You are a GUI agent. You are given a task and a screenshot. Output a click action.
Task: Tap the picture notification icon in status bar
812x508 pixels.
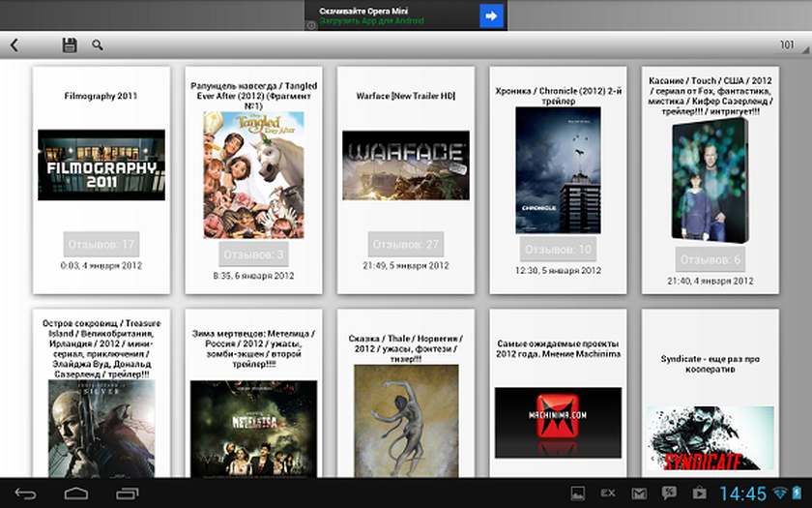(x=577, y=493)
